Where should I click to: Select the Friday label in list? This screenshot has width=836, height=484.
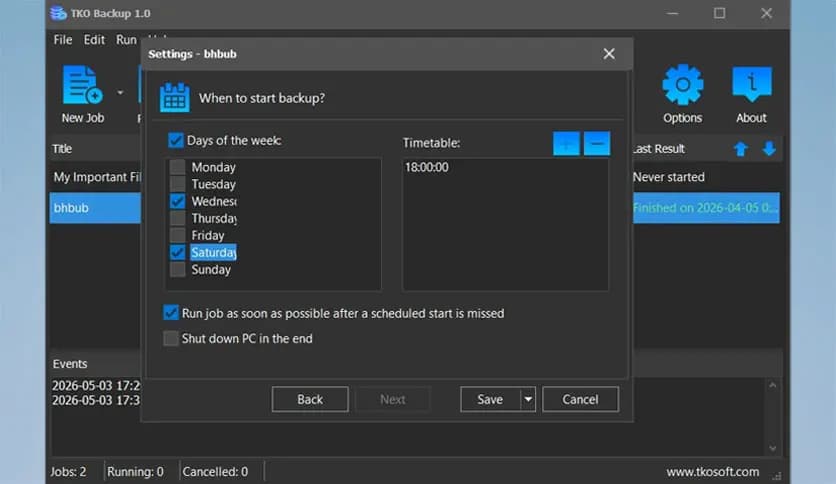208,235
